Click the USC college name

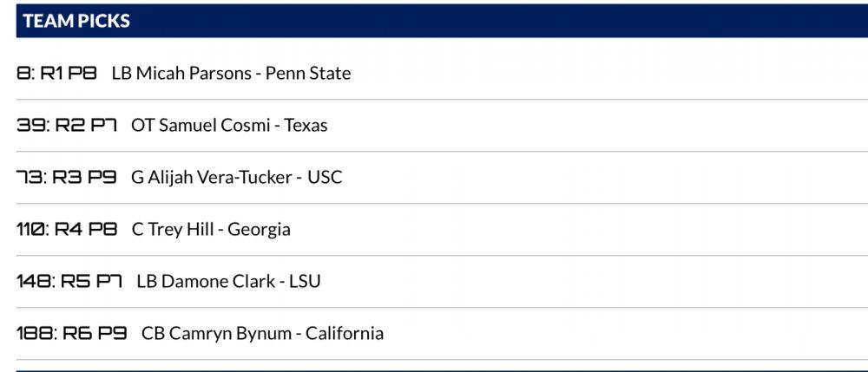pos(325,178)
